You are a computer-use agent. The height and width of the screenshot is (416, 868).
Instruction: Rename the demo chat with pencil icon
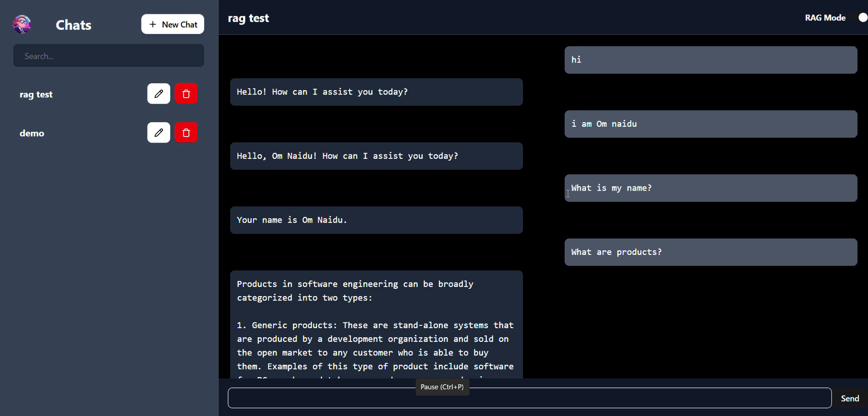pos(158,133)
